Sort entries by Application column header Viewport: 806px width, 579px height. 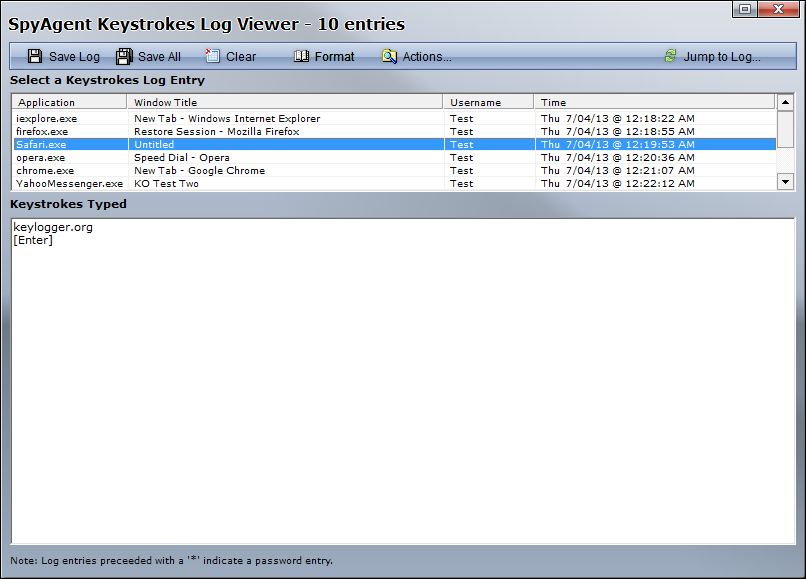click(x=68, y=102)
